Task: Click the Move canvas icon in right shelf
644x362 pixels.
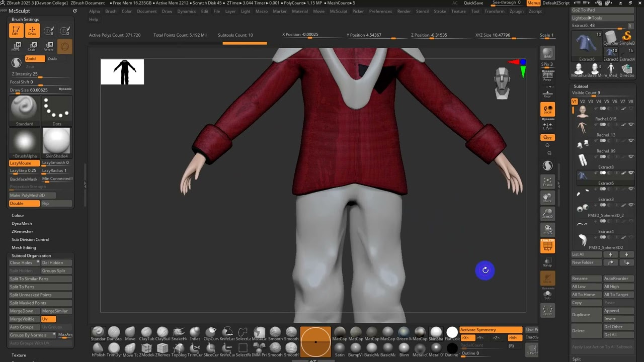Action: coord(547,197)
